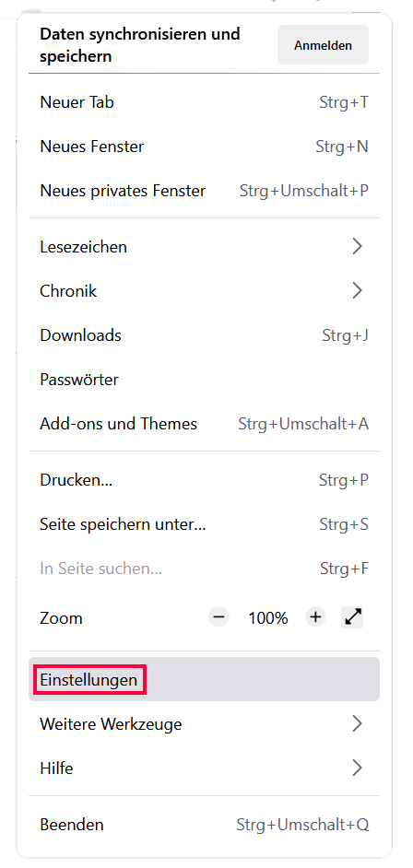Image resolution: width=413 pixels, height=868 pixels.
Task: Expand the Lesezeichen submenu chevron
Action: pyautogui.click(x=357, y=246)
